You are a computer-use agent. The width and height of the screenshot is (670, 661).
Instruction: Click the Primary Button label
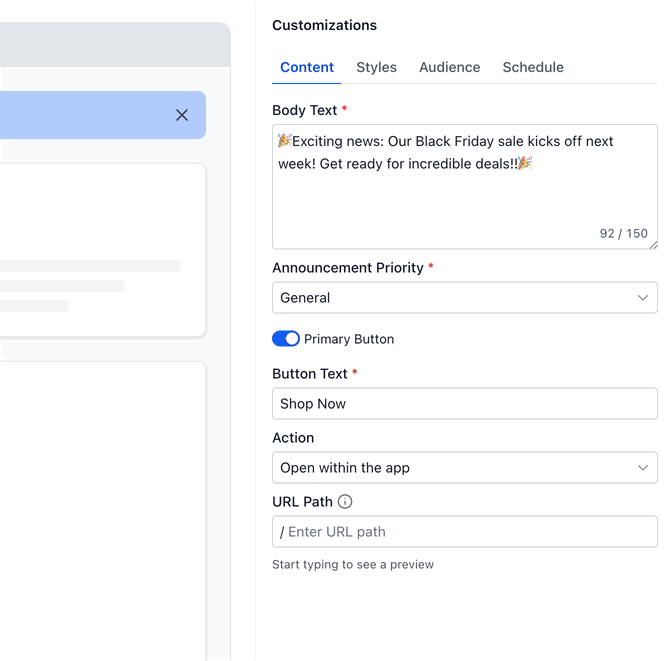tap(349, 339)
